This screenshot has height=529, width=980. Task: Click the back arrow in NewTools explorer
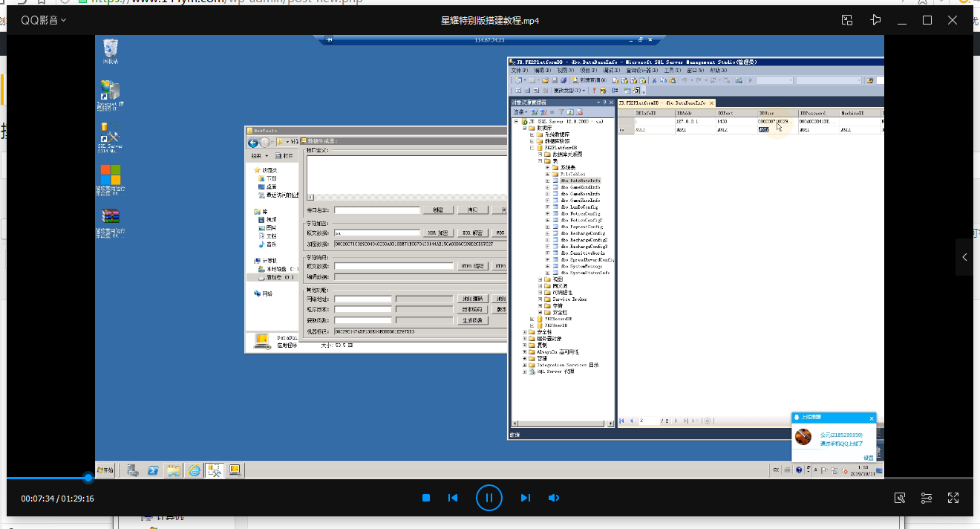[x=252, y=142]
